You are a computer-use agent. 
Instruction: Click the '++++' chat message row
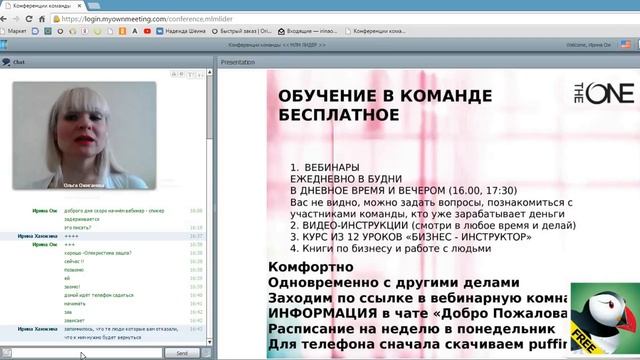pos(103,236)
